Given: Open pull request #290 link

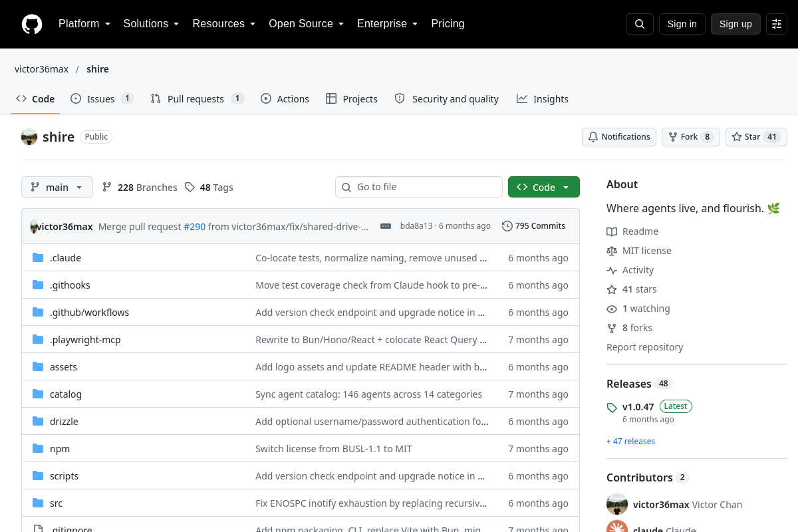Looking at the screenshot, I should [195, 227].
